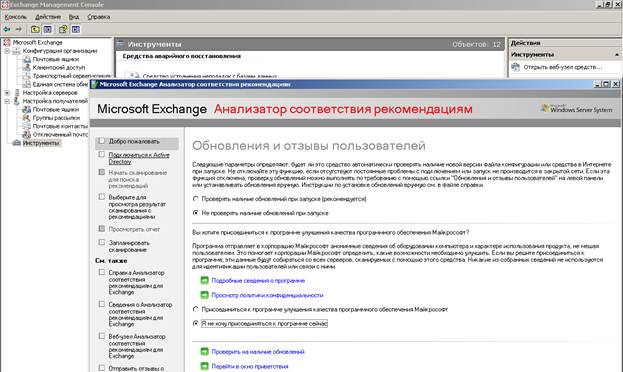Click the Show/Hide console tree icon
This screenshot has height=372, width=623.
click(x=48, y=29)
